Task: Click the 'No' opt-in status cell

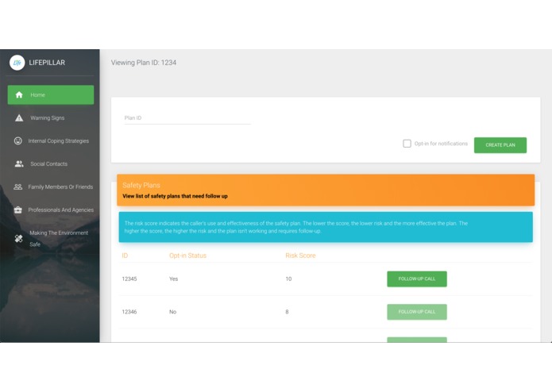Action: click(173, 312)
